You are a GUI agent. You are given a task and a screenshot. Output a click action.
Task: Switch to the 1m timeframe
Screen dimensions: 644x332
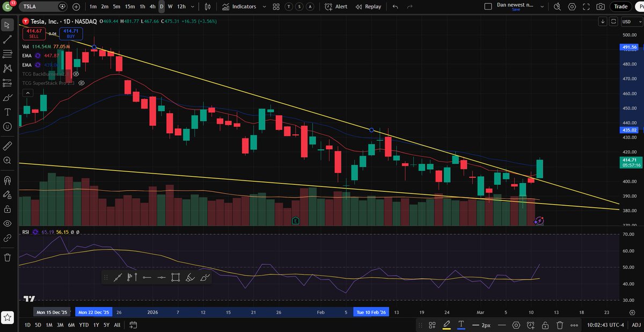pos(93,7)
